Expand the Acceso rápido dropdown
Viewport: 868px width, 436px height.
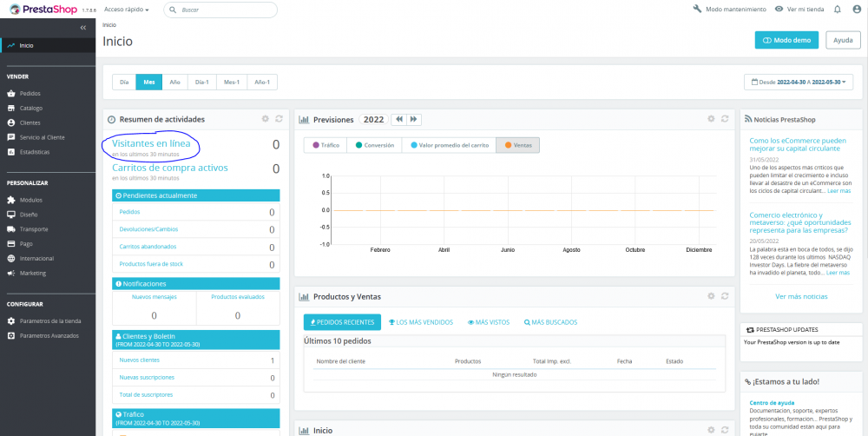126,10
